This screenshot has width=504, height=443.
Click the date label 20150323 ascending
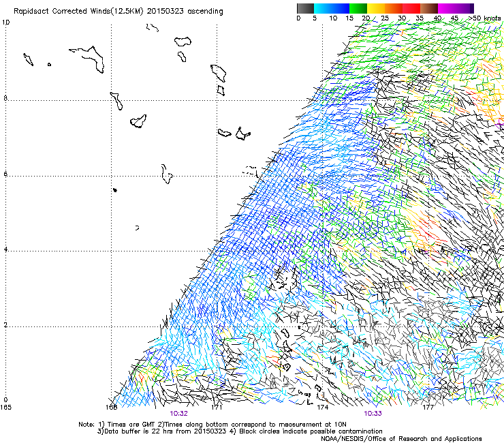click(185, 12)
